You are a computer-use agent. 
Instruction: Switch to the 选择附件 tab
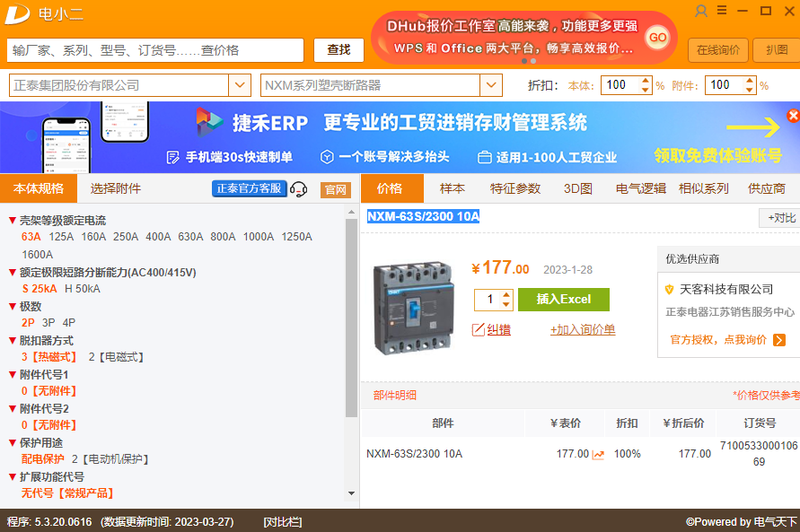pyautogui.click(x=116, y=188)
